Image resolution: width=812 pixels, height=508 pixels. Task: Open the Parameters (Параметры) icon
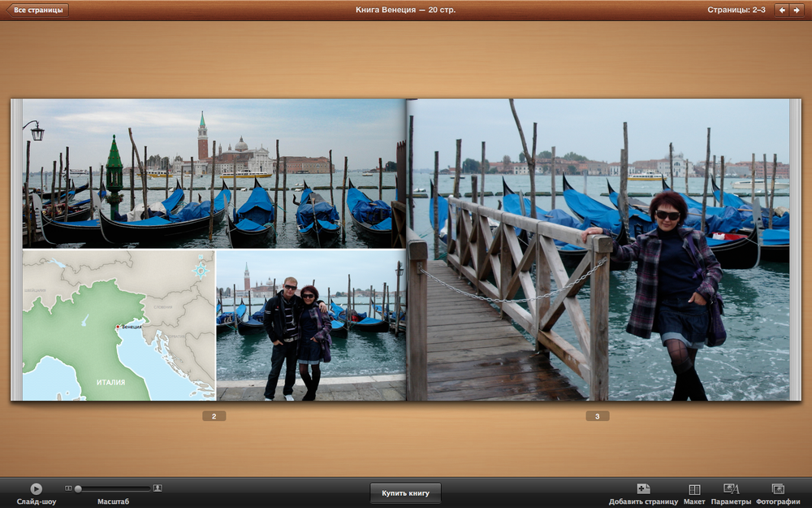(x=731, y=488)
